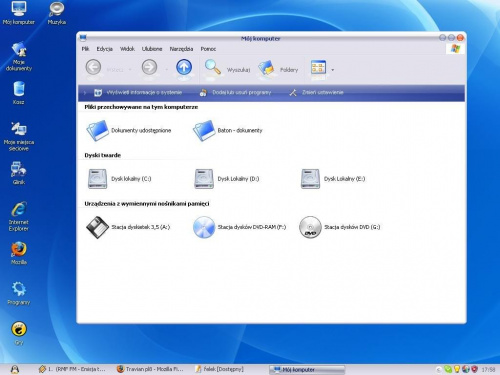Click the Forward arrow toolbar icon
The image size is (500, 375).
pyautogui.click(x=149, y=67)
